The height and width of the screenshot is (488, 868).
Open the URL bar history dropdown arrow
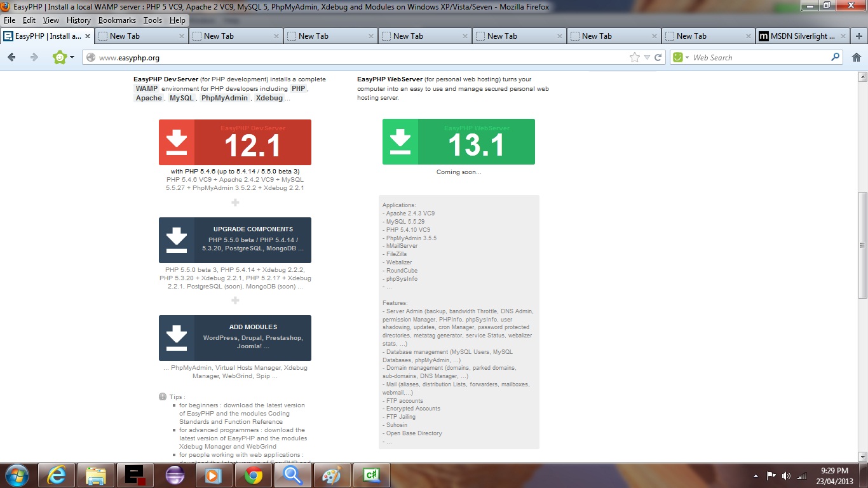(x=647, y=58)
